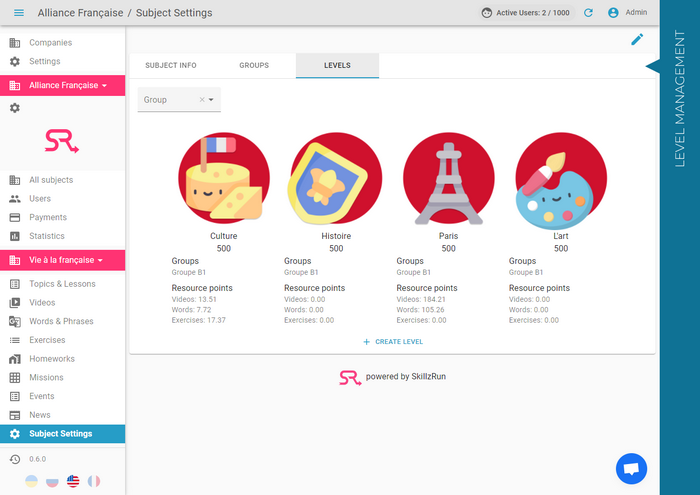Open the Users page
This screenshot has height=495, width=700.
pos(62,199)
